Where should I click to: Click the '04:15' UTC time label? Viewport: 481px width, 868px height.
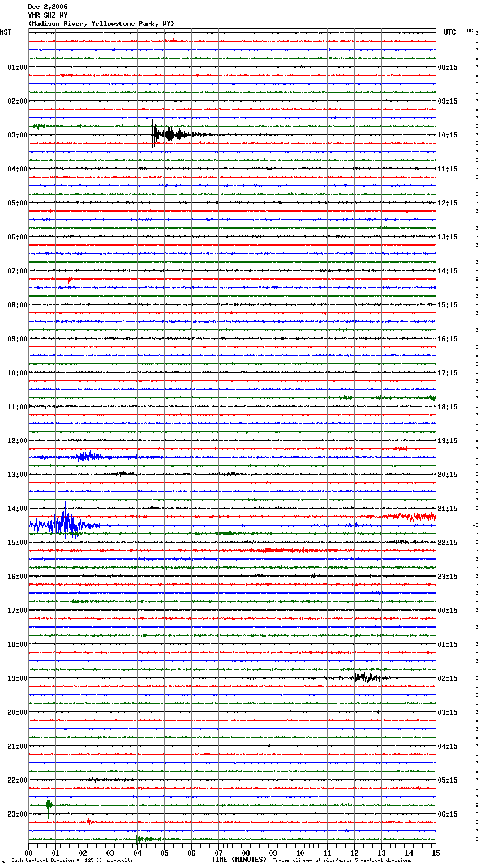pos(448,746)
